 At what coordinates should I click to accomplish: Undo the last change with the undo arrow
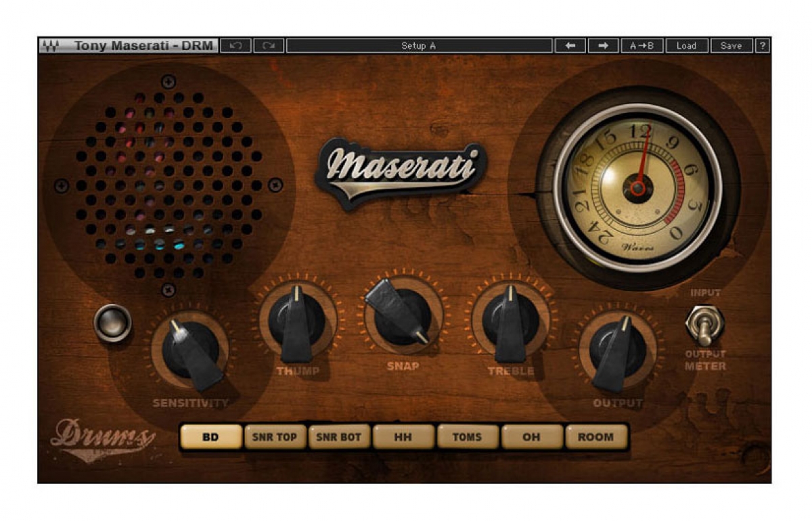pos(236,46)
